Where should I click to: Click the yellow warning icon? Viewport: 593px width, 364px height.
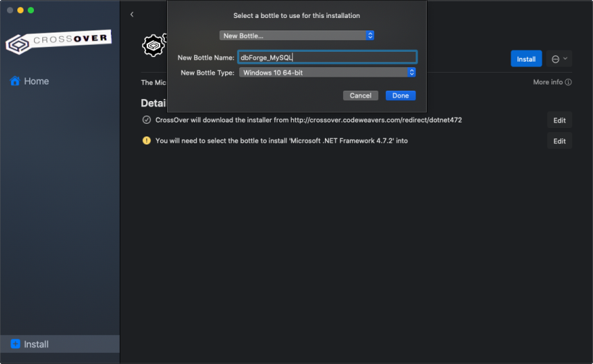pos(146,140)
